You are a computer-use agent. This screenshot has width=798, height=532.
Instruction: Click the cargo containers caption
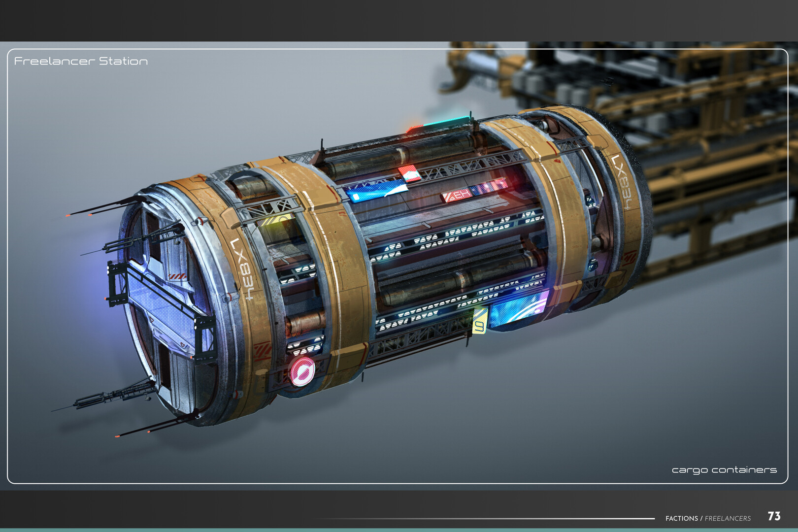pyautogui.click(x=724, y=470)
